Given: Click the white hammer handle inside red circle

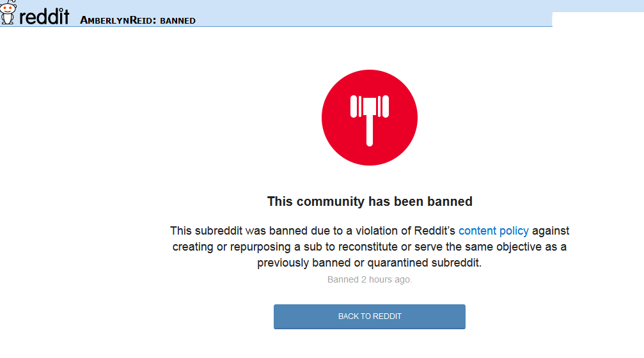Looking at the screenshot, I should tap(370, 130).
